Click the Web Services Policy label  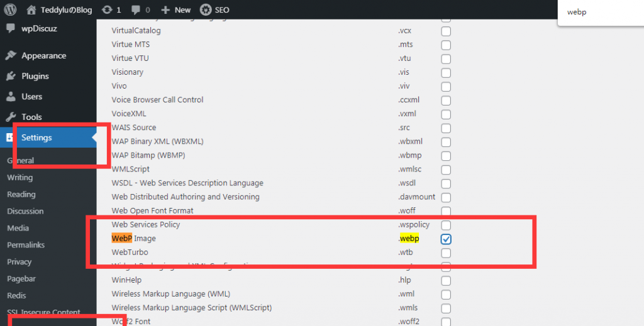[x=146, y=224]
